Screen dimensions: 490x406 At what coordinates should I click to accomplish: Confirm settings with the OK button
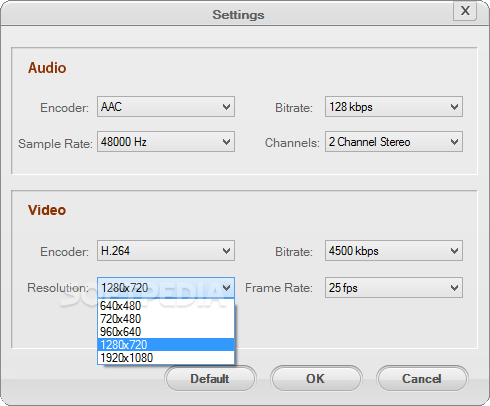point(316,379)
